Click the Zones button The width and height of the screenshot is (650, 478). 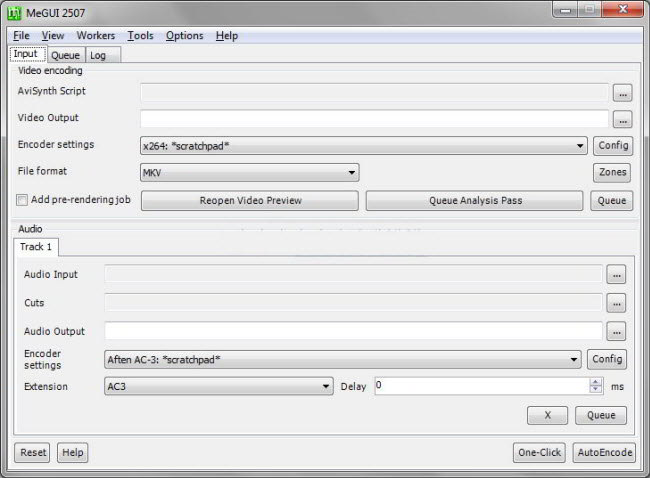[x=612, y=172]
